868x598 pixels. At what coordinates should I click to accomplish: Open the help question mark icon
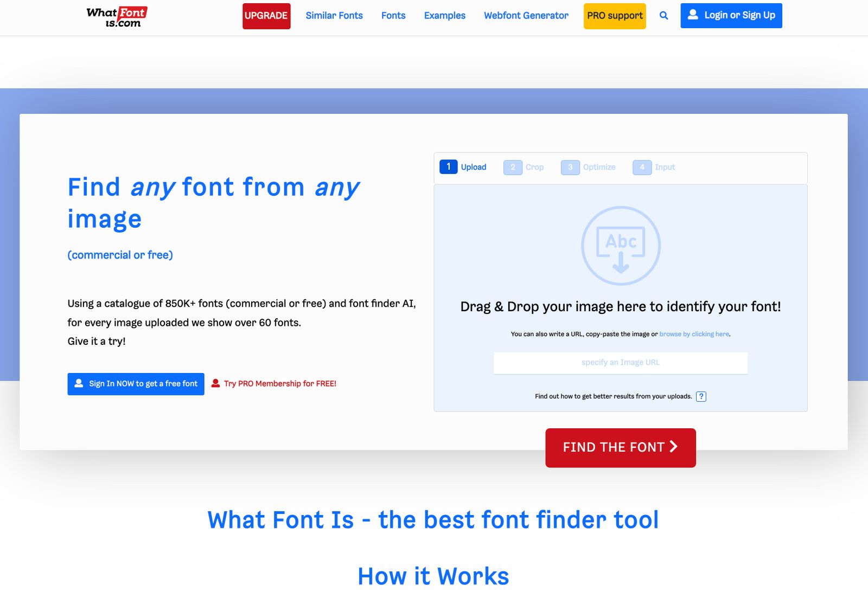click(701, 396)
